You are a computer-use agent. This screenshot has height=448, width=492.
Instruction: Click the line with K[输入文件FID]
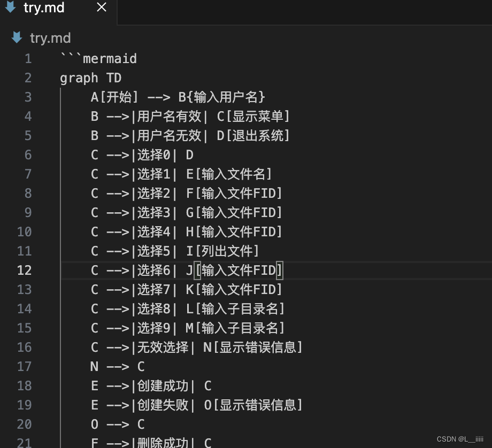pyautogui.click(x=187, y=290)
